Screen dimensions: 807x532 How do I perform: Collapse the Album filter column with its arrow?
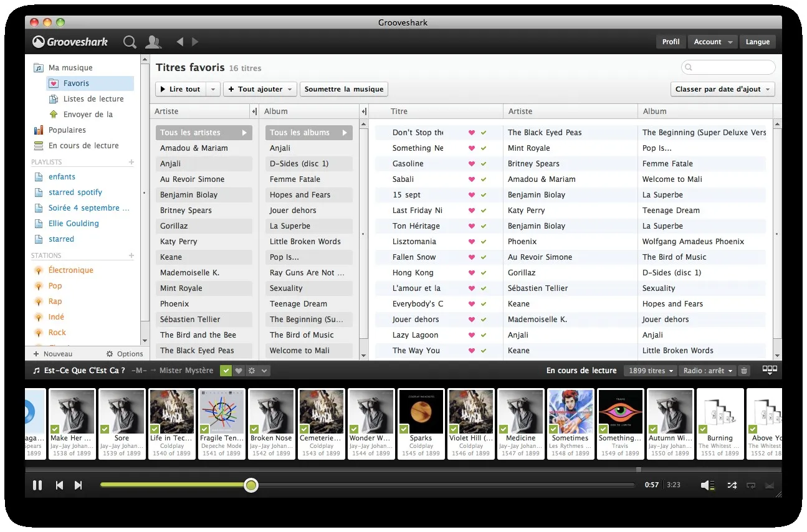click(x=364, y=112)
